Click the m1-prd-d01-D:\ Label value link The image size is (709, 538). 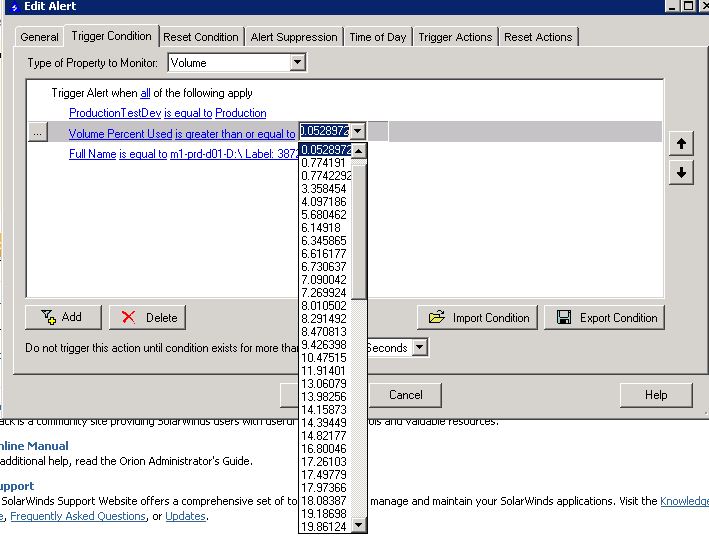coord(234,154)
